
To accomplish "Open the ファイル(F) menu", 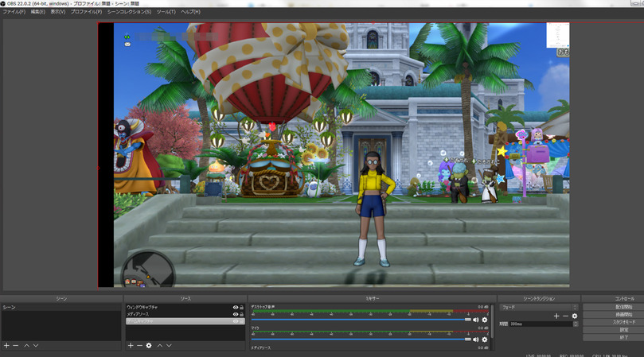I will [x=14, y=12].
